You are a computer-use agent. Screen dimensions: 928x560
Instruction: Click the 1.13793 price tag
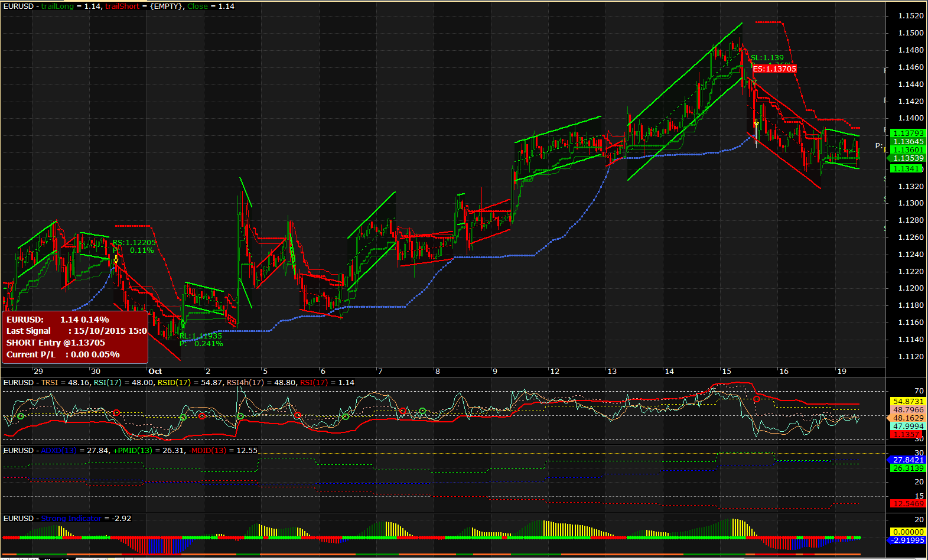(908, 134)
